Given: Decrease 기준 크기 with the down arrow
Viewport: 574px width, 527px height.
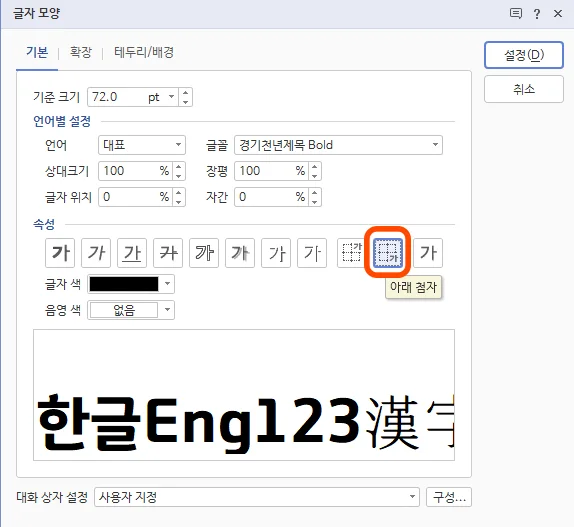Looking at the screenshot, I should coord(186,102).
